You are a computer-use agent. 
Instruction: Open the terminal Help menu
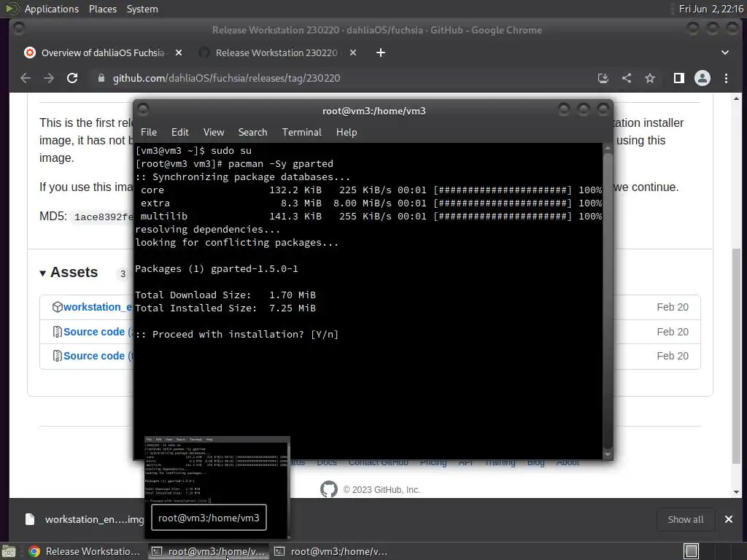[347, 133]
